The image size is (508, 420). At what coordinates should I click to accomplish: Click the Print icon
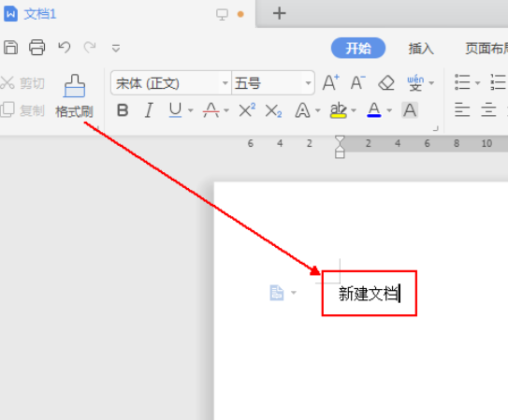tap(36, 48)
